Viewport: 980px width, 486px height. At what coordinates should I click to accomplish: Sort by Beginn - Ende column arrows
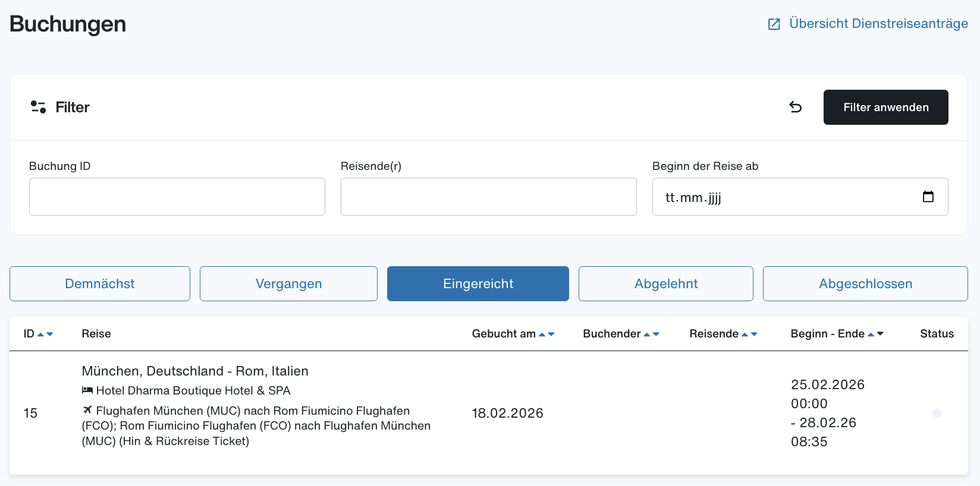tap(876, 334)
